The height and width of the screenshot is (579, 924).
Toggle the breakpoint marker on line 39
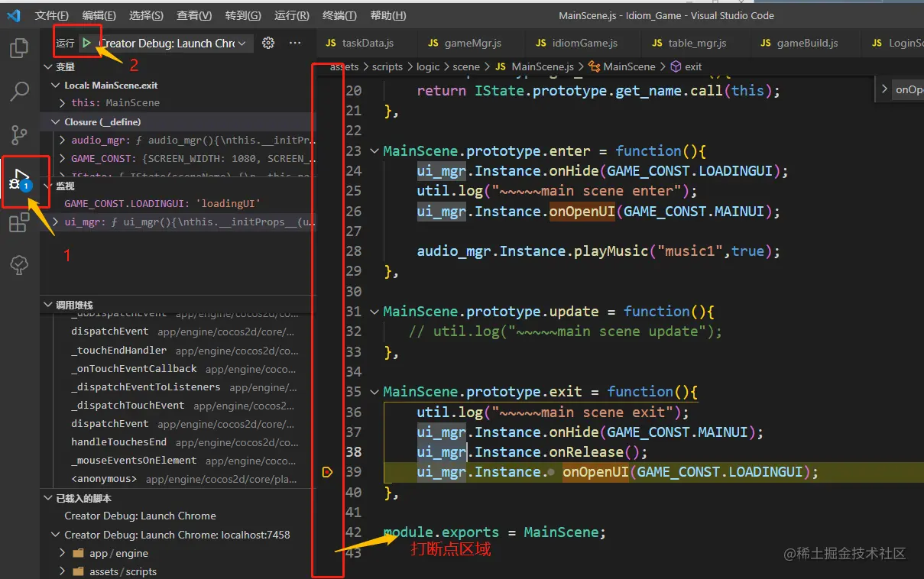pyautogui.click(x=328, y=472)
